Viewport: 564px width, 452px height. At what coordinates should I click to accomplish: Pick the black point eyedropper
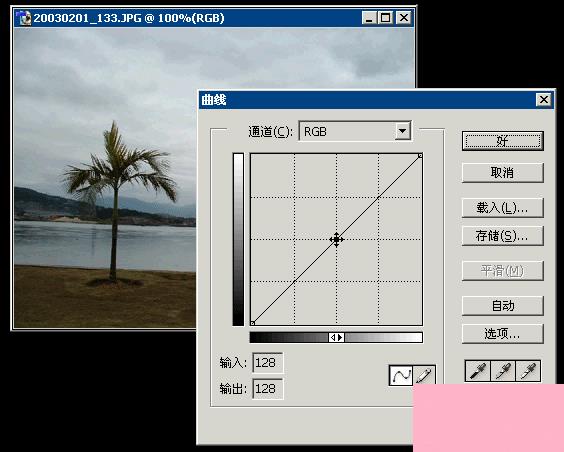[x=477, y=370]
